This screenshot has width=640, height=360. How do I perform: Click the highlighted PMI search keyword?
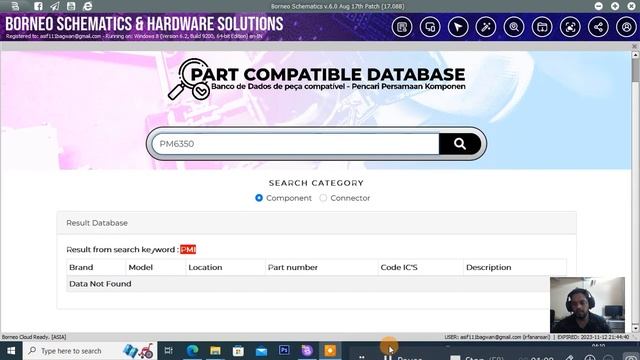pyautogui.click(x=188, y=249)
